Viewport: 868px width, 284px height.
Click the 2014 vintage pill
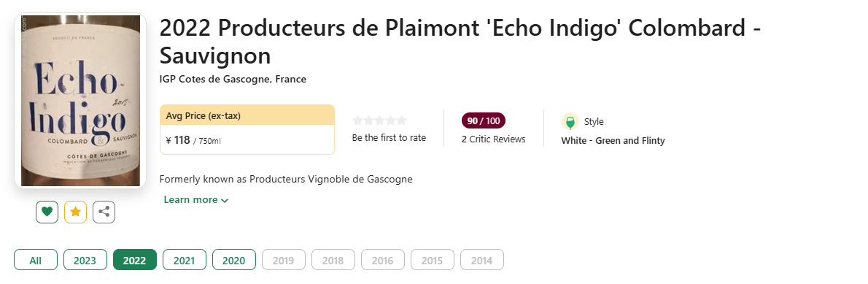[x=481, y=260]
